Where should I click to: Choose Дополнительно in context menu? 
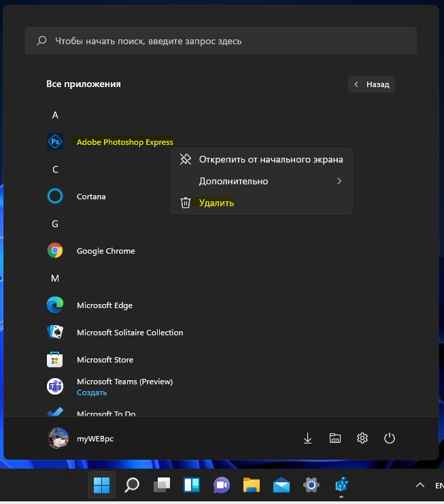point(262,181)
